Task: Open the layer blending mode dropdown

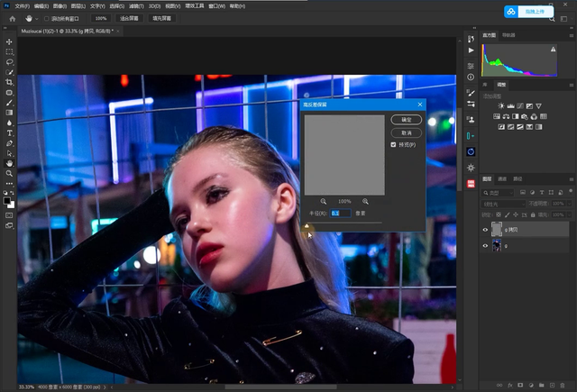Action: coord(503,204)
